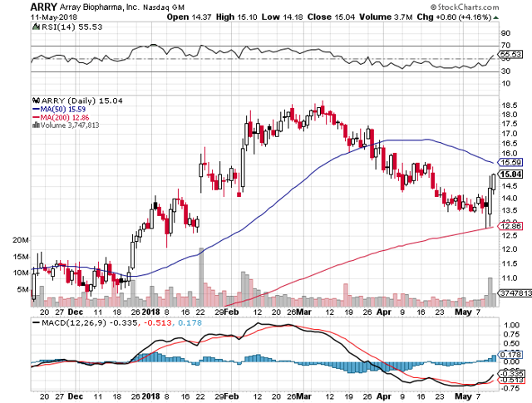
Task: Click the Nasdaq GM exchange label
Action: tap(164, 7)
